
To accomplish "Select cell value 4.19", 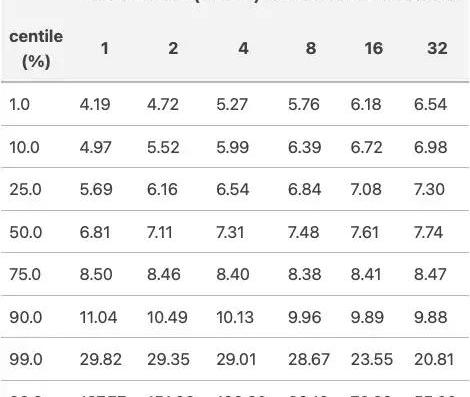I will click(95, 104).
